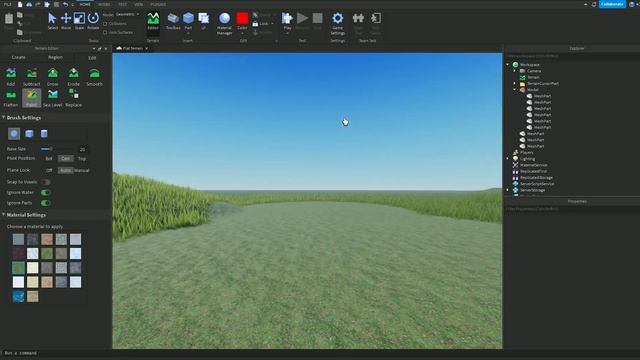This screenshot has height=360, width=640.
Task: Open the Toolbox
Action: coord(173,21)
